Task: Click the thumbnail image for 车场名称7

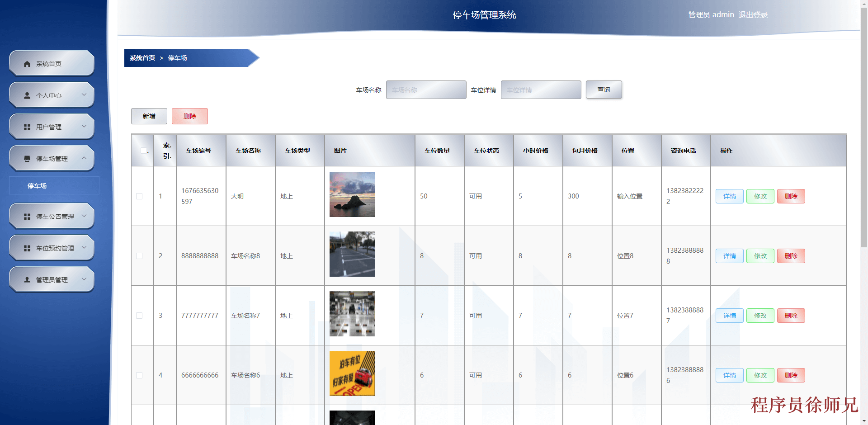Action: 352,314
